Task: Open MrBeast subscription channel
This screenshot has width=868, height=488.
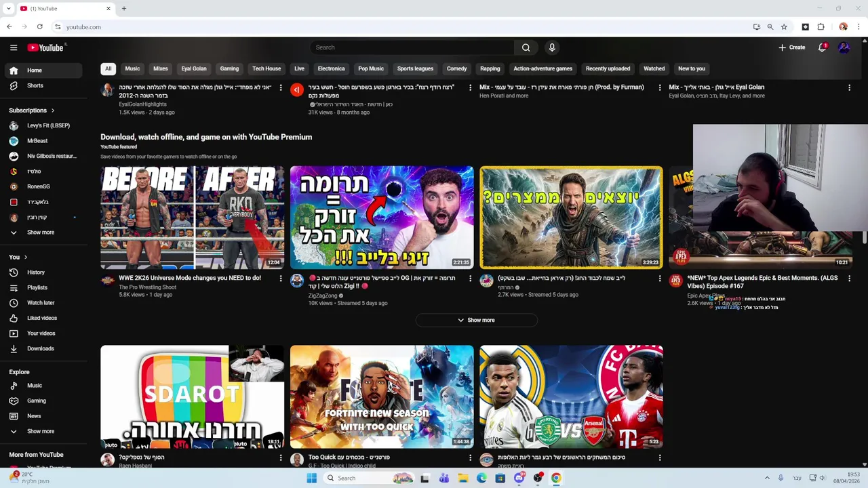Action: tap(44, 141)
